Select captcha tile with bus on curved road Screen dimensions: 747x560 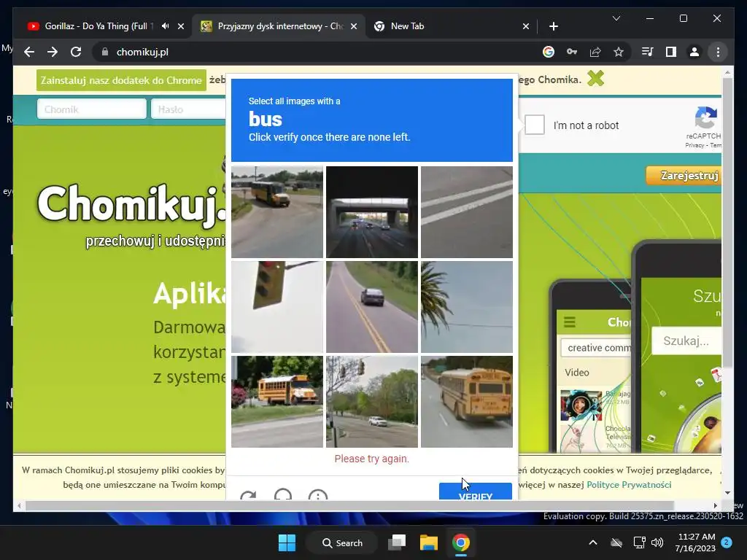(x=277, y=212)
